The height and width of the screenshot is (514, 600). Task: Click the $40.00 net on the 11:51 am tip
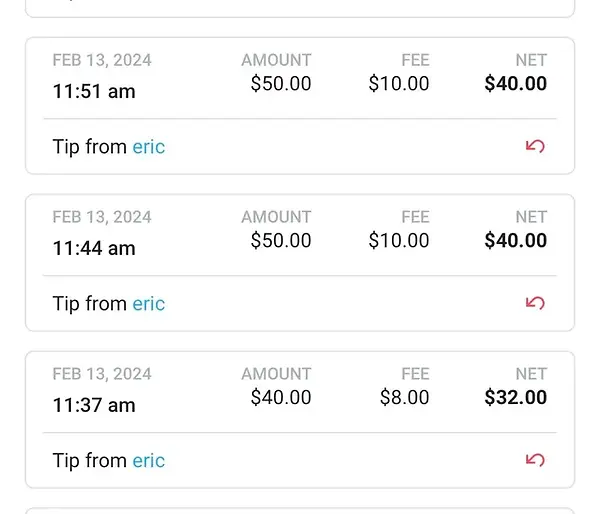pyautogui.click(x=515, y=83)
